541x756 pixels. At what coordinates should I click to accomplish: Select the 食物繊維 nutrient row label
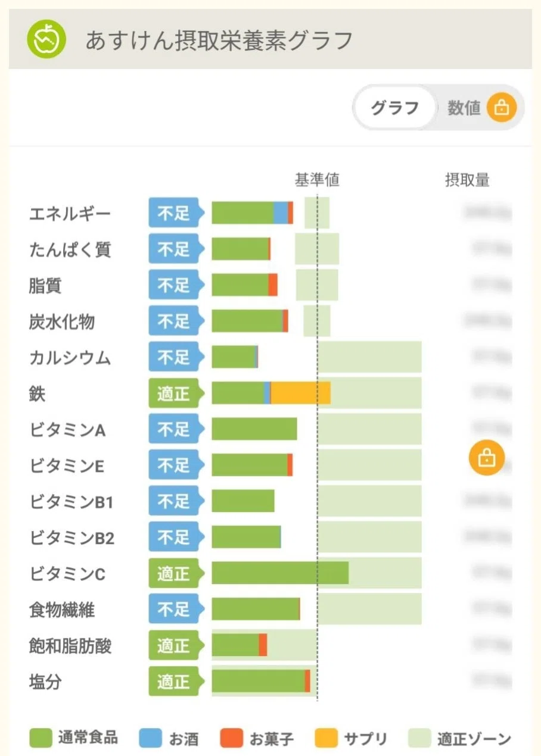click(62, 610)
